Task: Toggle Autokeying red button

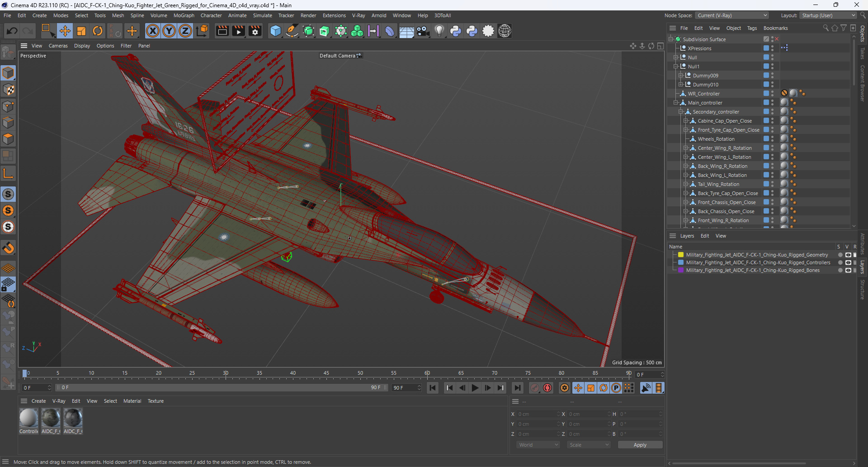Action: tap(547, 388)
